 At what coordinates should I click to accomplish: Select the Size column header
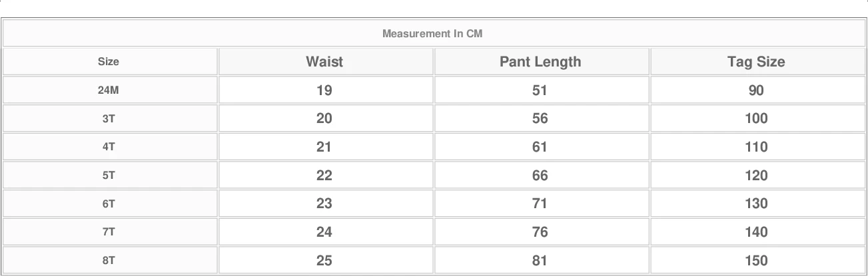pos(109,62)
